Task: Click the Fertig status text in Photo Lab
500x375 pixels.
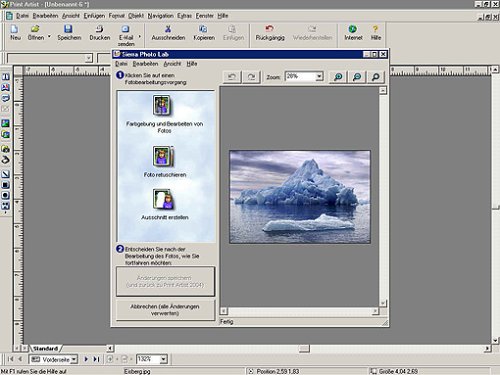Action: pyautogui.click(x=226, y=322)
